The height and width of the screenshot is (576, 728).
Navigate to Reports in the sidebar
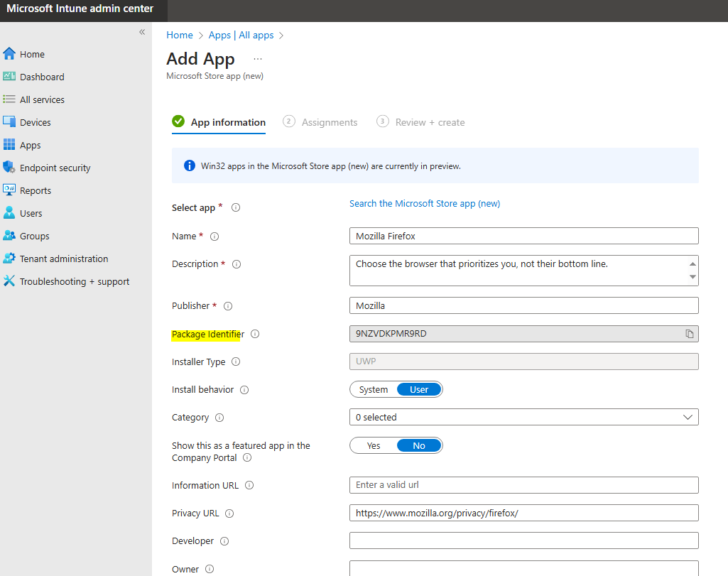[37, 190]
